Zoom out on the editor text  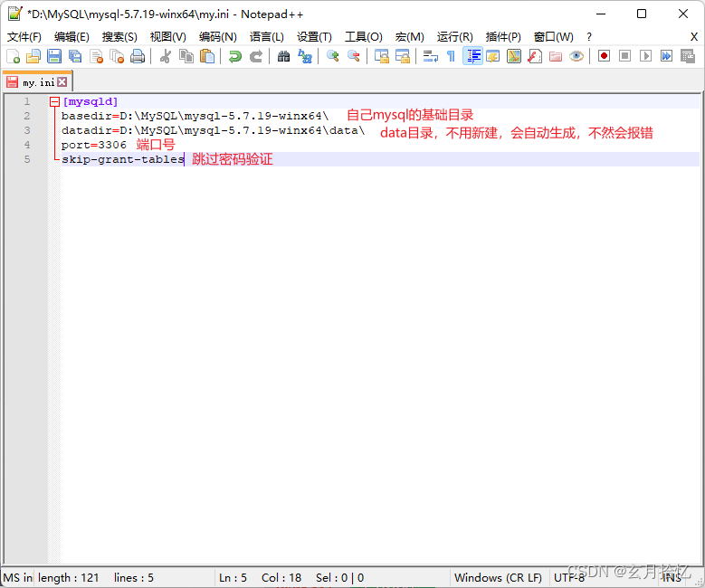tap(353, 56)
